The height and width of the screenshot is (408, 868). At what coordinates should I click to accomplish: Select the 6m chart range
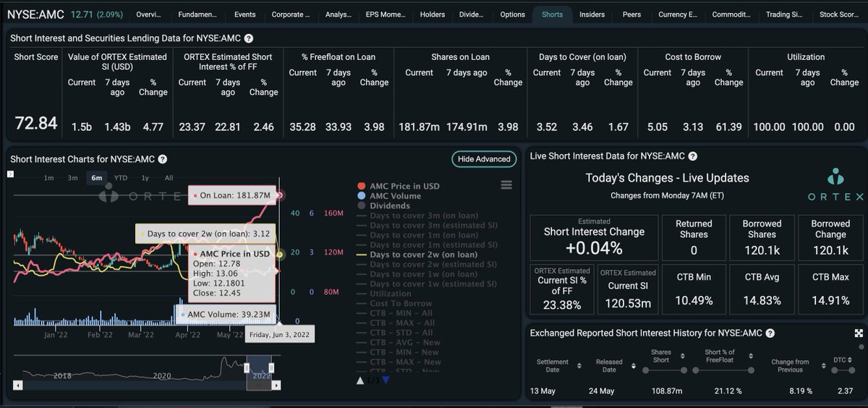[96, 177]
